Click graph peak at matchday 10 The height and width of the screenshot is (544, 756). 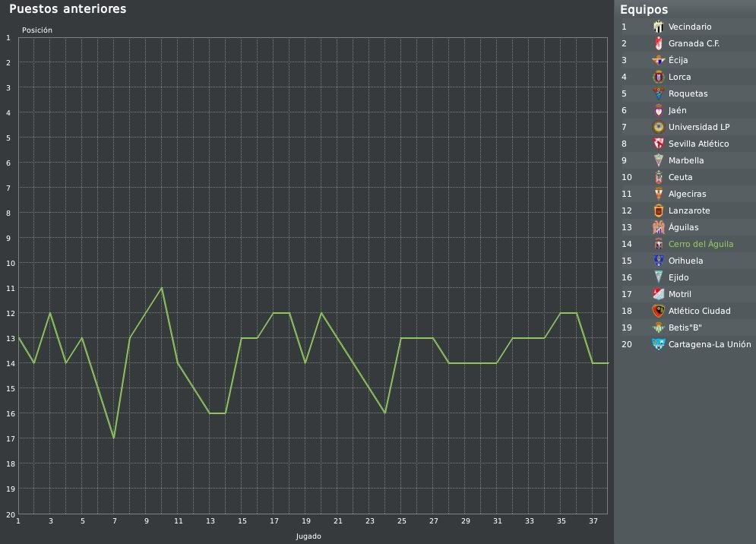162,288
